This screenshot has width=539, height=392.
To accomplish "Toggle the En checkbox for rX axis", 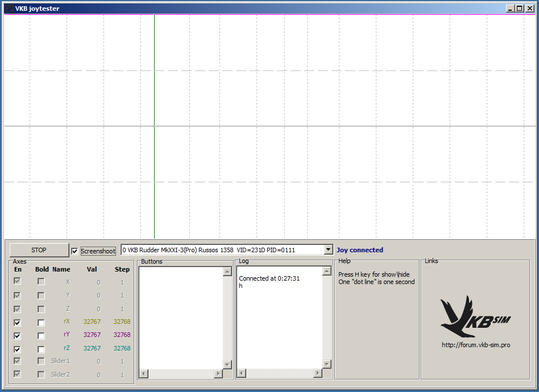I will 17,323.
